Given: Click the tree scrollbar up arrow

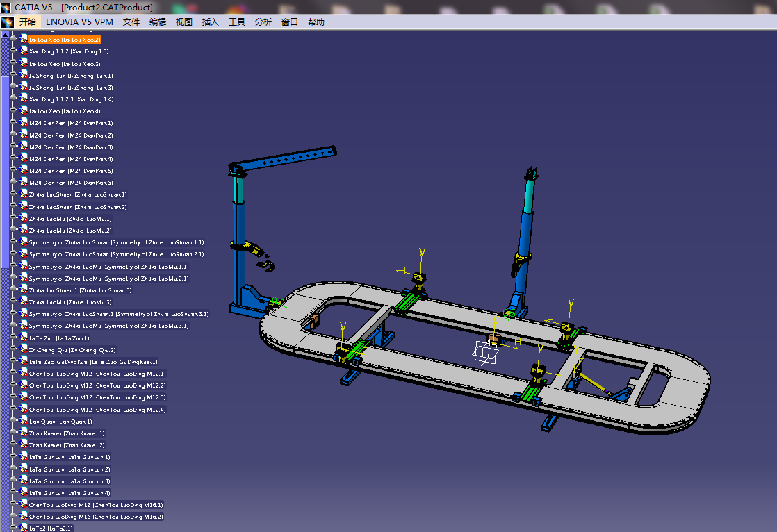Looking at the screenshot, I should (x=6, y=35).
